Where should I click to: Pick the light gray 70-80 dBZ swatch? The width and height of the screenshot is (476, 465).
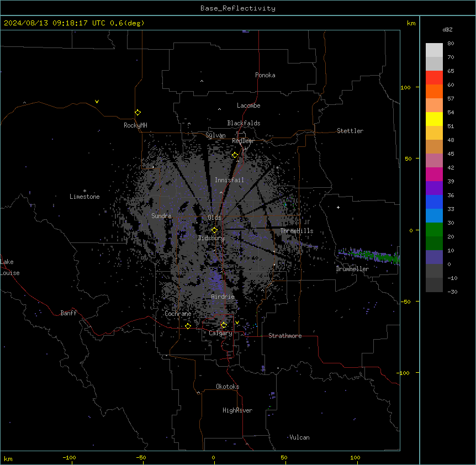434,50
